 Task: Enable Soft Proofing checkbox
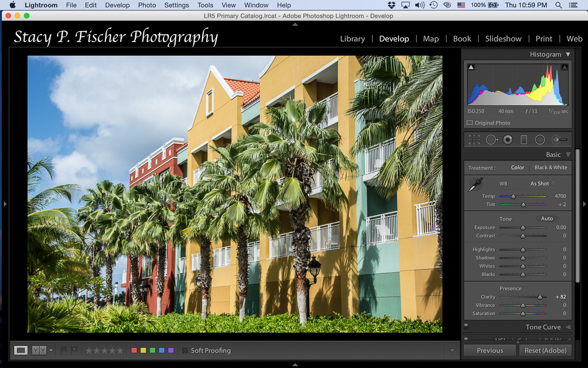tap(185, 350)
